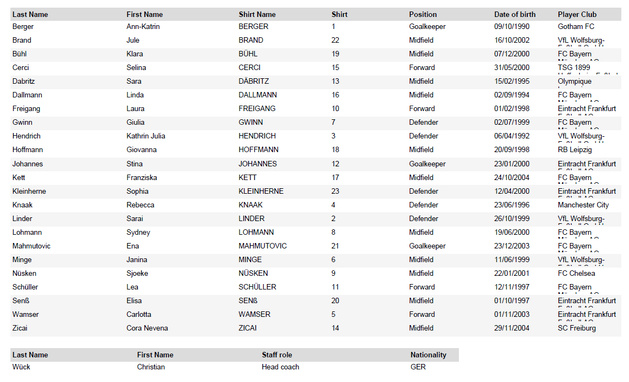Screen dimensions: 629x382
Task: Select the Berger row last name
Action: point(23,26)
